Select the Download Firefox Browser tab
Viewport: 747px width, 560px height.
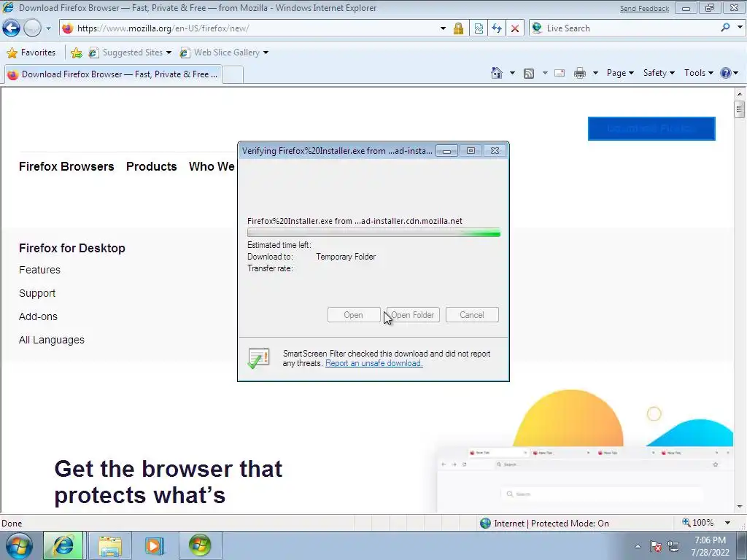click(x=113, y=74)
